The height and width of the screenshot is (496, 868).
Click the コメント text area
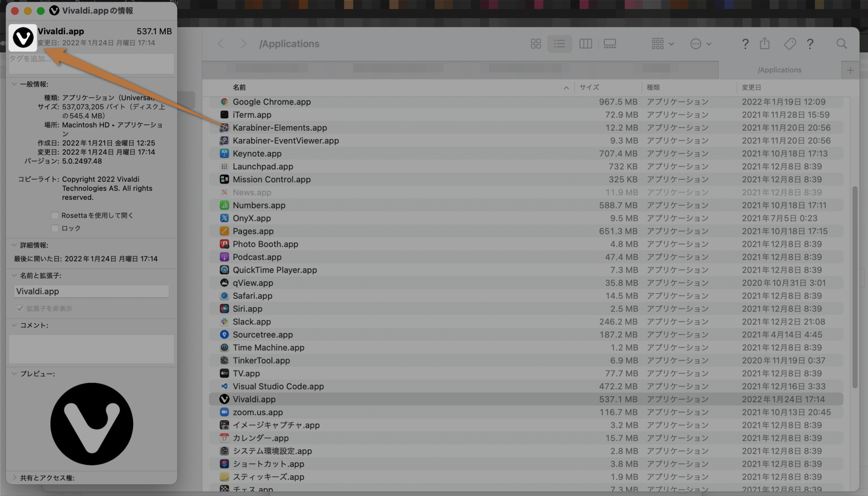coord(91,349)
